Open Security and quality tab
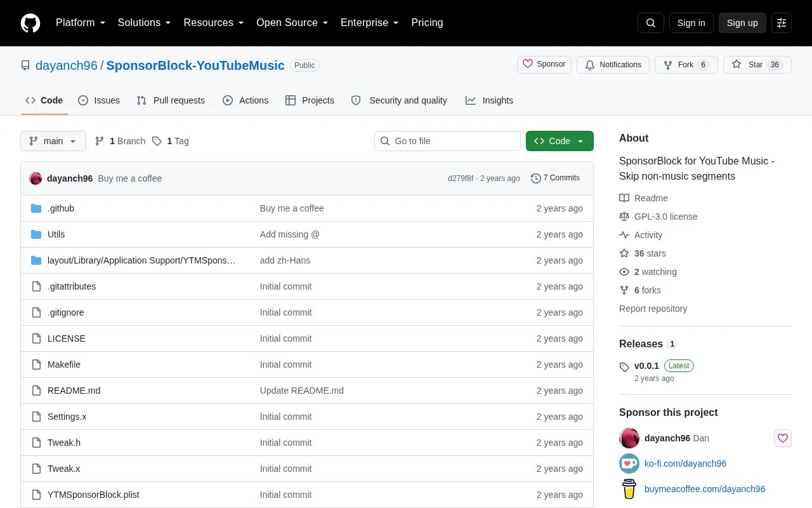812x508 pixels. coord(399,100)
